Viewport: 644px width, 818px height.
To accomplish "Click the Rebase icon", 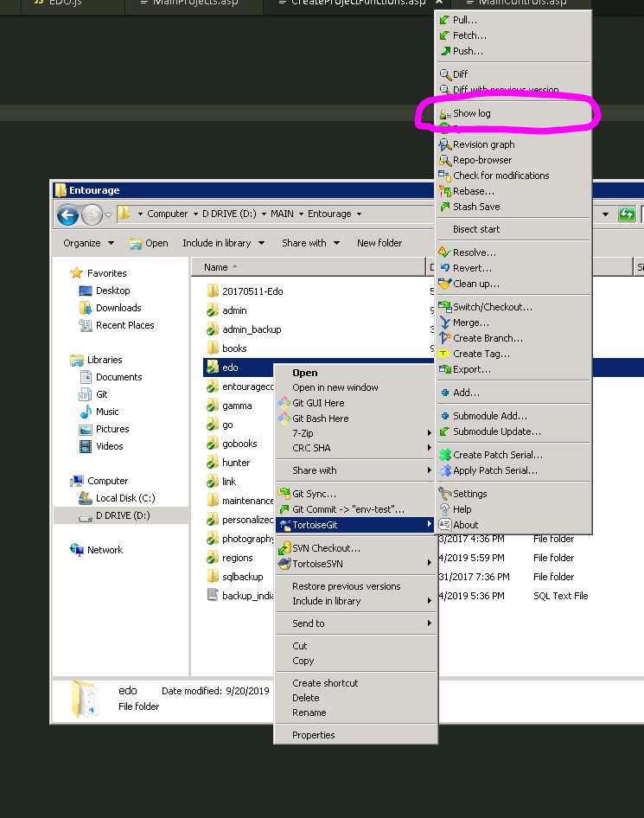I will point(444,191).
